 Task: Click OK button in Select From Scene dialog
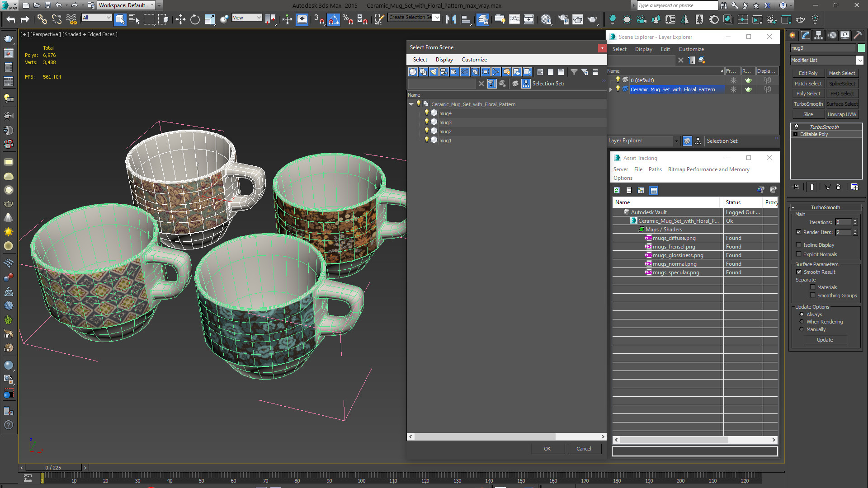547,449
